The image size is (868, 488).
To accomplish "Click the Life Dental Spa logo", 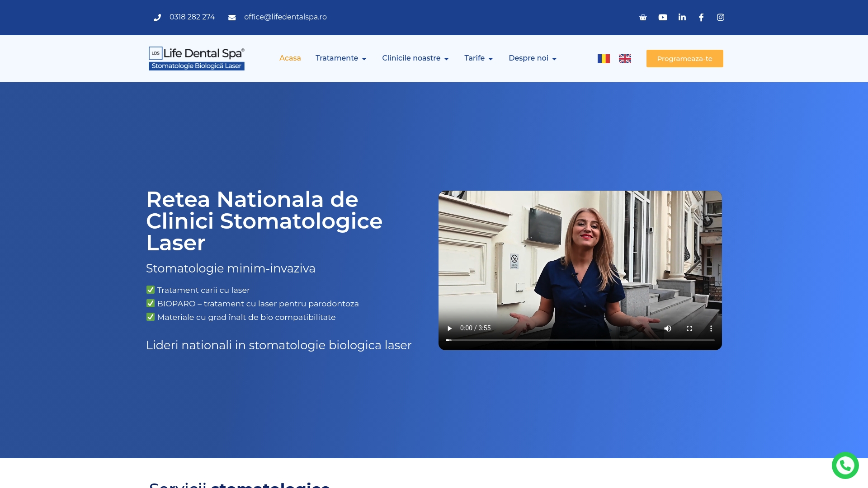I will [196, 58].
